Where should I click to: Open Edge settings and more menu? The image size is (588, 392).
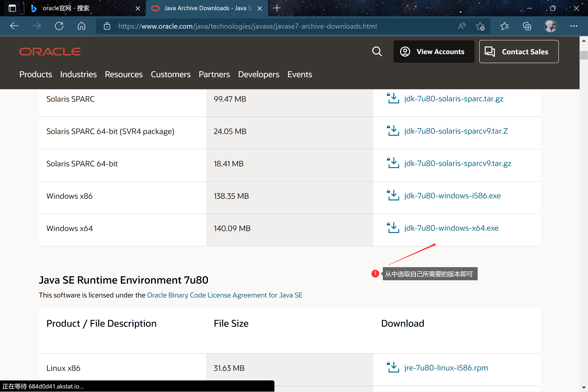574,26
